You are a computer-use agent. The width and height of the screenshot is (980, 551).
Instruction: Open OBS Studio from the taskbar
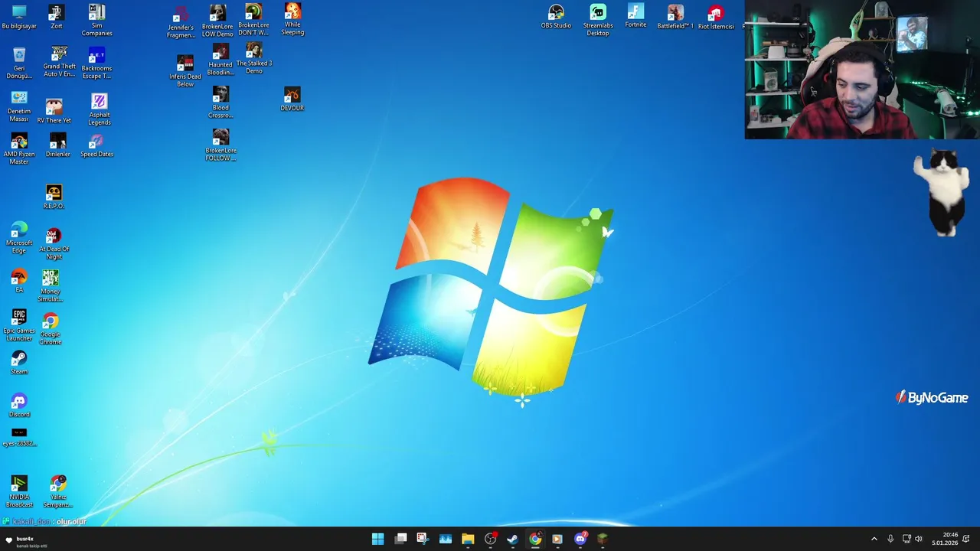(491, 539)
